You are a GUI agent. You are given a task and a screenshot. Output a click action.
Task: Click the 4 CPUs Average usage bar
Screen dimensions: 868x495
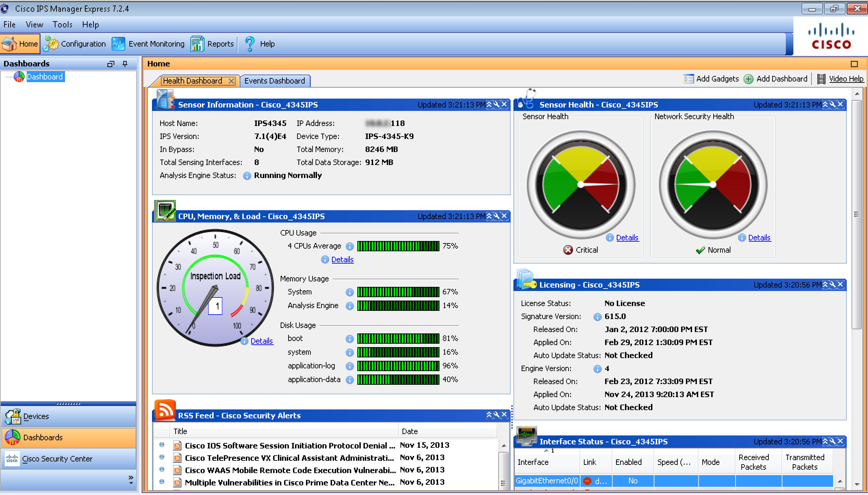tap(398, 246)
